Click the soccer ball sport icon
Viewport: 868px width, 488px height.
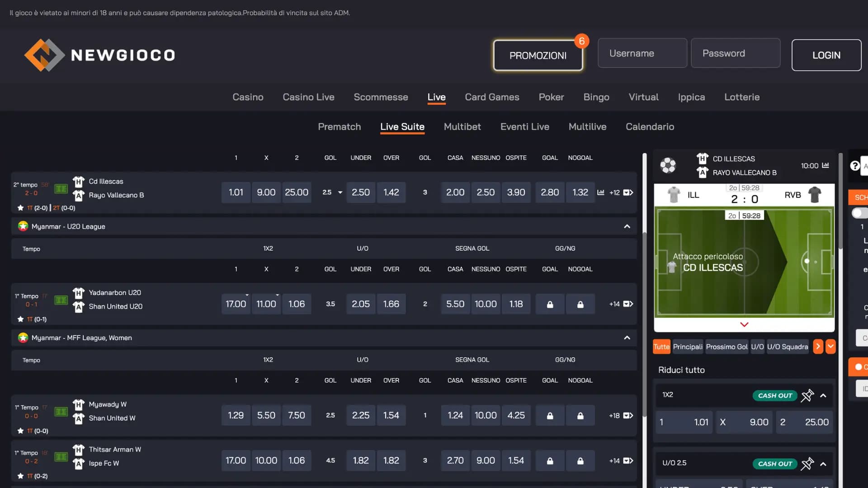click(x=668, y=165)
